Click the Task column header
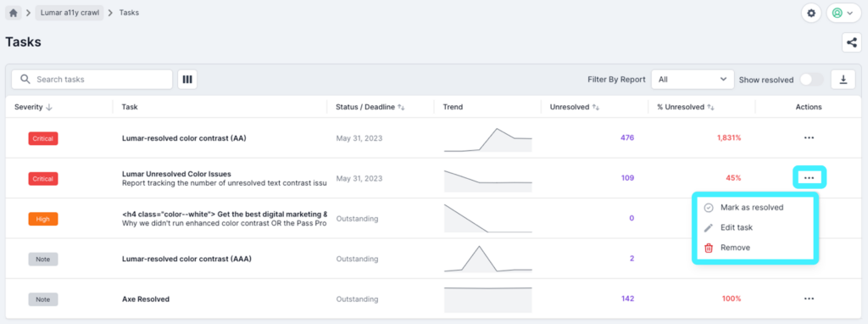This screenshot has width=868, height=324. [130, 107]
